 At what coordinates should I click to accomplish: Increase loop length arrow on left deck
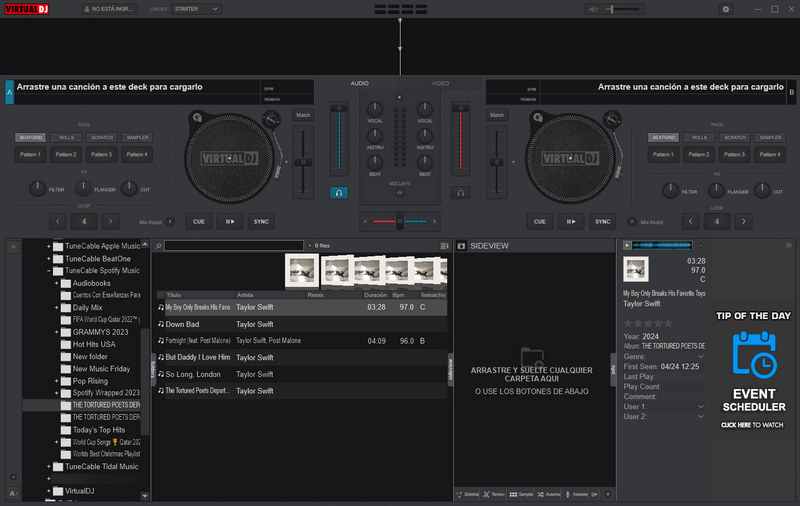pos(110,221)
